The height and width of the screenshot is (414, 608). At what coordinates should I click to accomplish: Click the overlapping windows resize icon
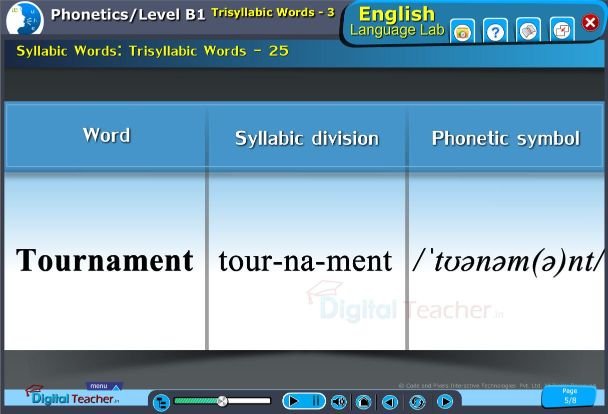[x=562, y=30]
